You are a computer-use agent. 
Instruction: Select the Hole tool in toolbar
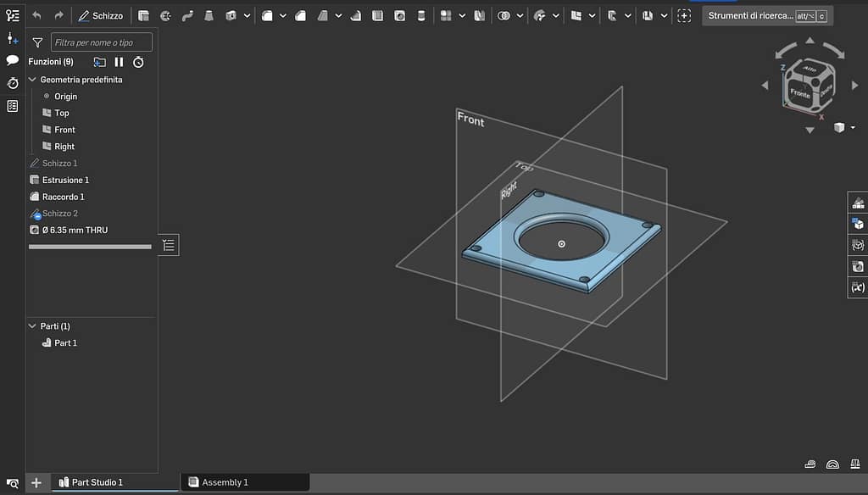[399, 15]
